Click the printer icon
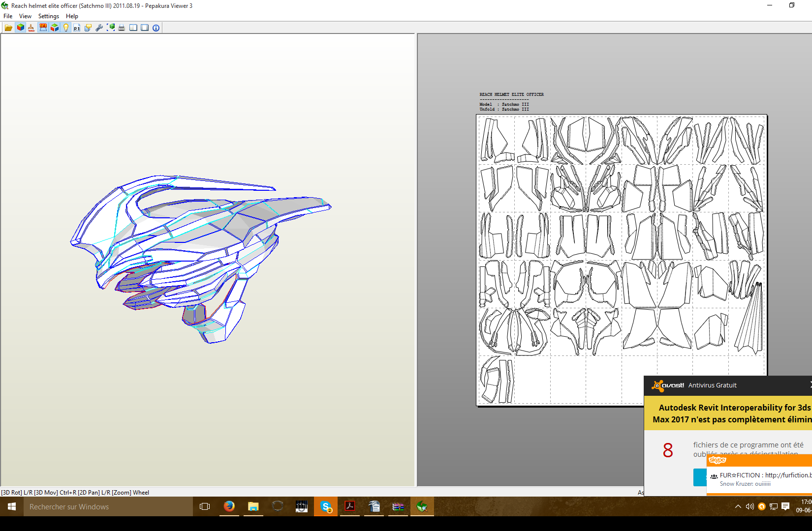Image resolution: width=812 pixels, height=531 pixels. point(122,28)
